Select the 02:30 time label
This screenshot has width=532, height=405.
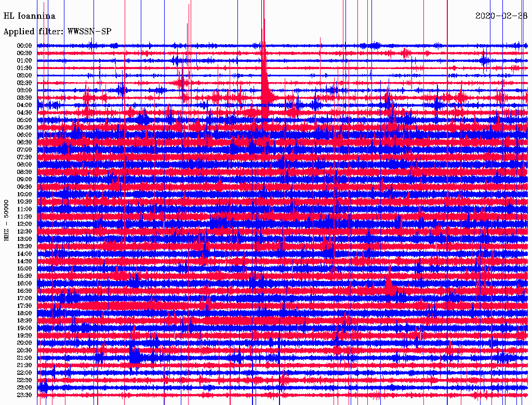[x=24, y=83]
